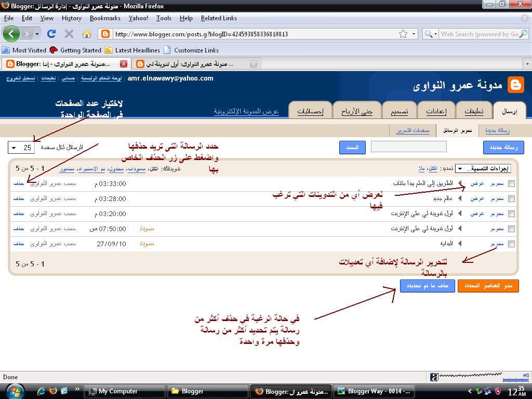Close the active Blogger tab with its red X
532x399 pixels.
click(124, 64)
